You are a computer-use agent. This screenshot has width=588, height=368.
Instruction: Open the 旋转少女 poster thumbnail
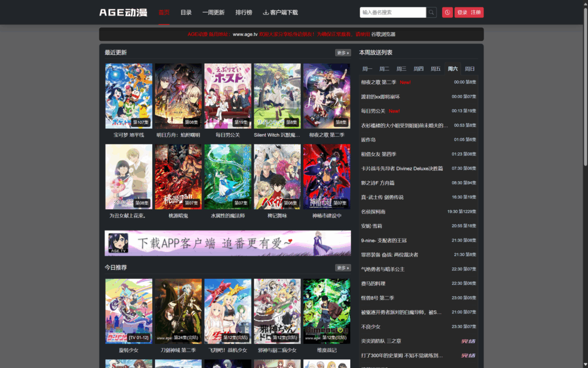(129, 311)
